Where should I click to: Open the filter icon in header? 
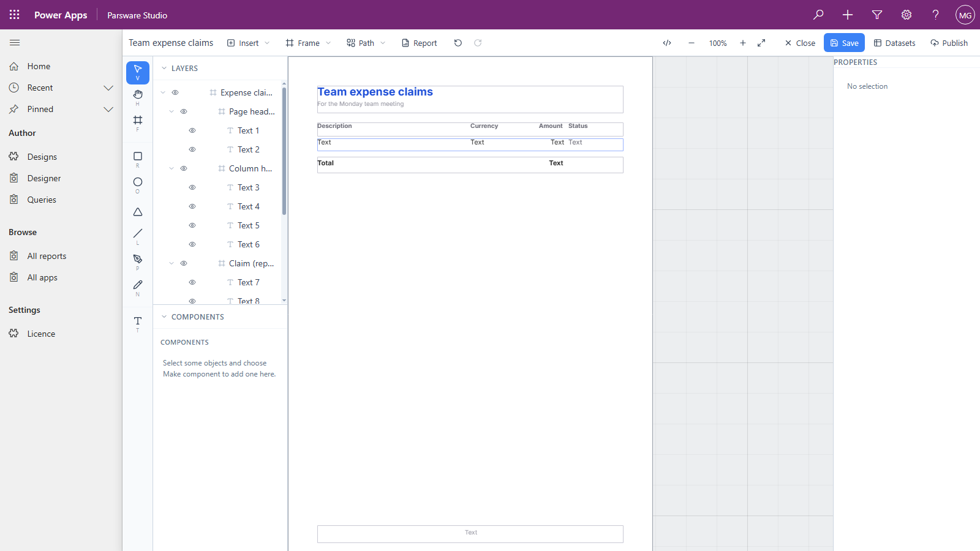[x=877, y=15]
